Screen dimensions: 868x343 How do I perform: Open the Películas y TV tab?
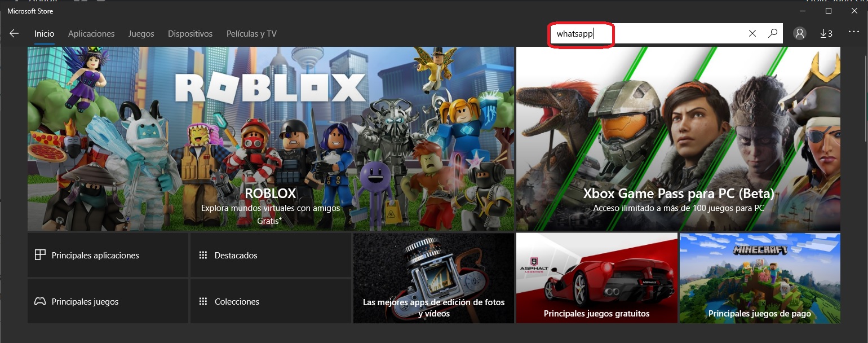tap(251, 34)
